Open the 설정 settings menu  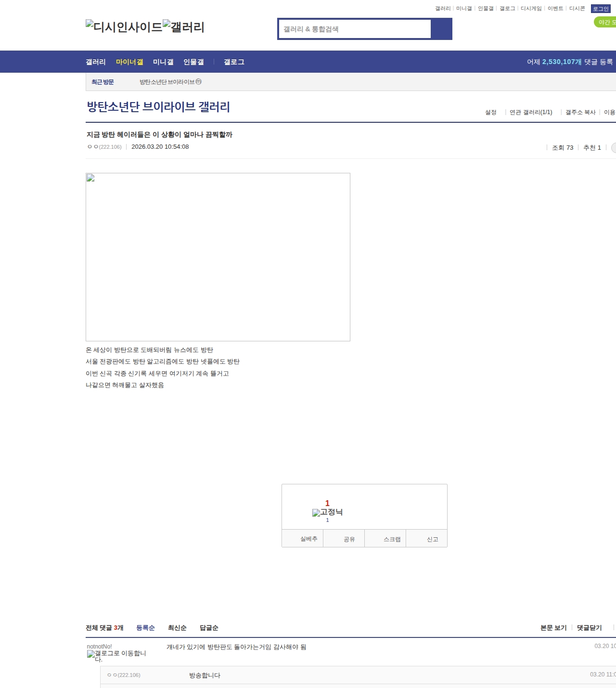pyautogui.click(x=490, y=112)
